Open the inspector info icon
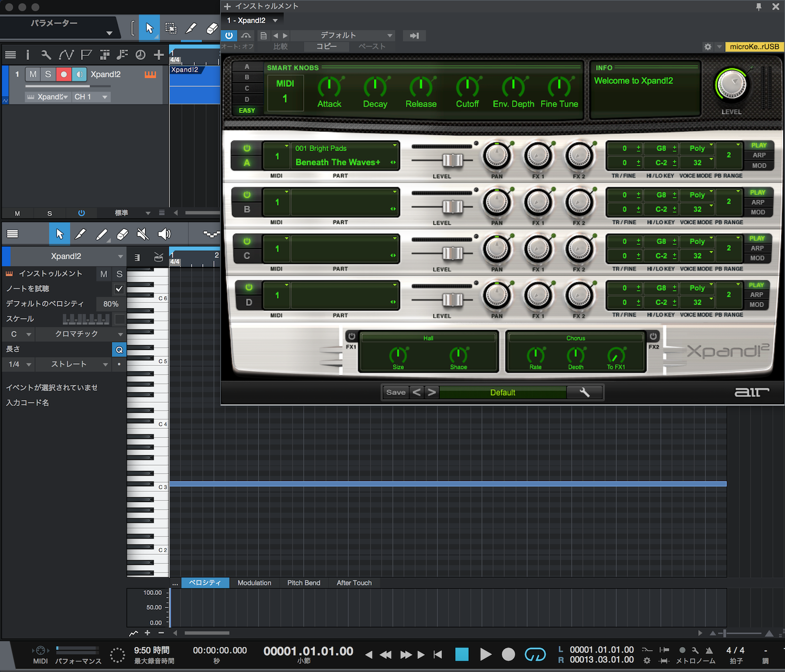The width and height of the screenshot is (785, 672). [x=28, y=54]
